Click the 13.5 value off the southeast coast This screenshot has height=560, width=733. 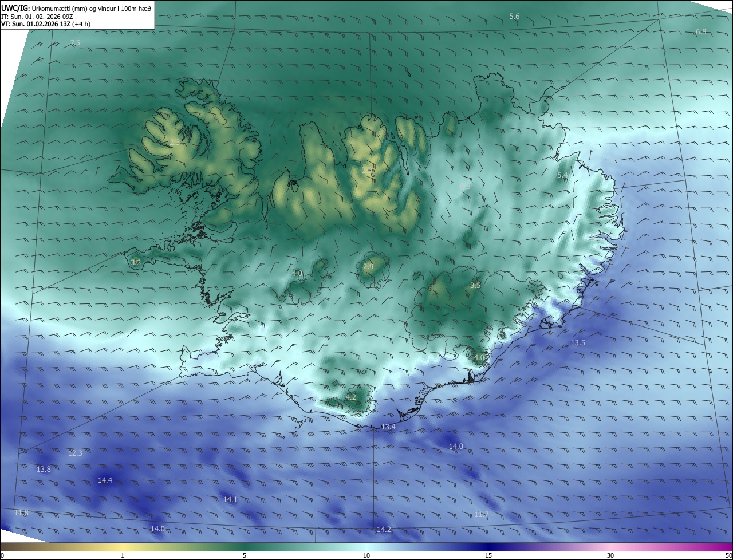point(578,343)
